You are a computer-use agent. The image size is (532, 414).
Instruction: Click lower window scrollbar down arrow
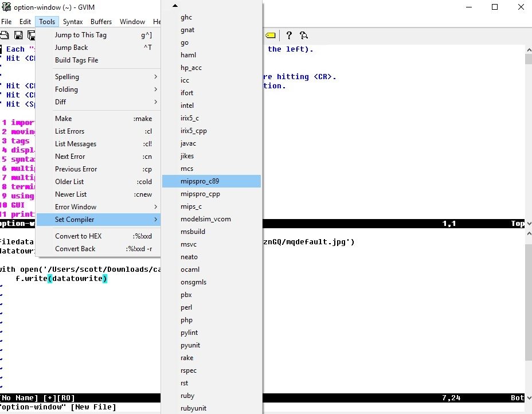coord(529,398)
